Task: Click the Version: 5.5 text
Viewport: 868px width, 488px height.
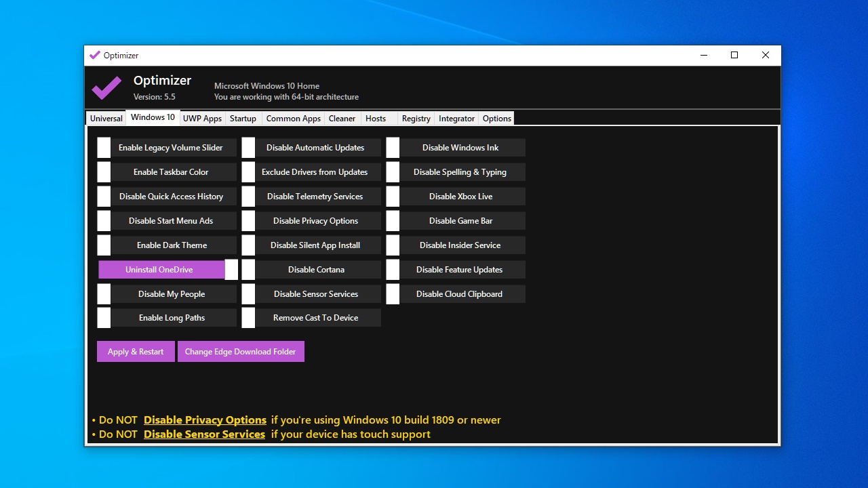Action: (x=155, y=97)
